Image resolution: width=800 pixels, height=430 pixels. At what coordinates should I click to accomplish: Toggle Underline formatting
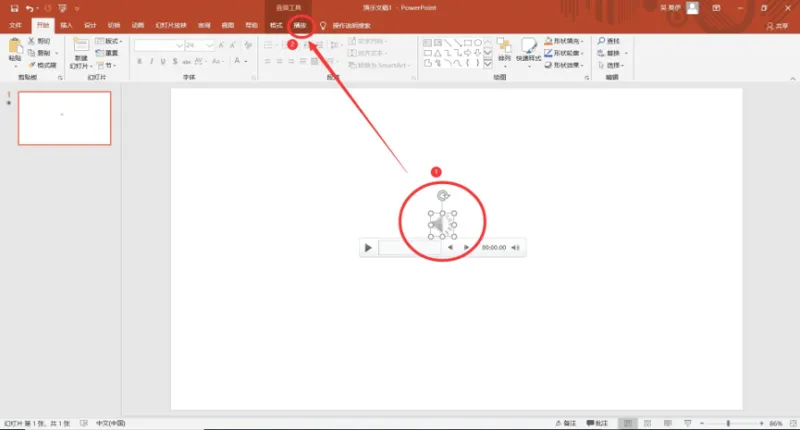pos(163,61)
